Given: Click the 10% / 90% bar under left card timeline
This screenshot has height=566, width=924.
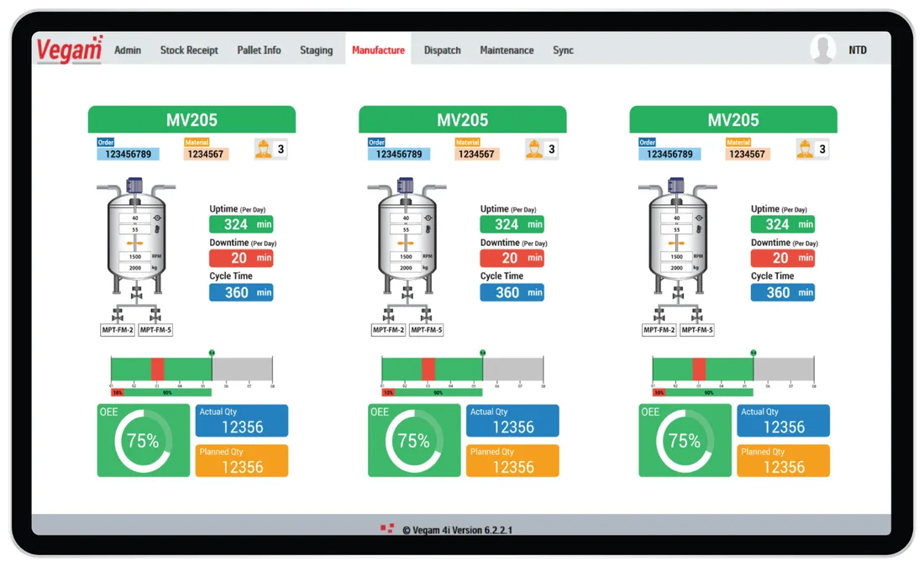Looking at the screenshot, I should (161, 392).
